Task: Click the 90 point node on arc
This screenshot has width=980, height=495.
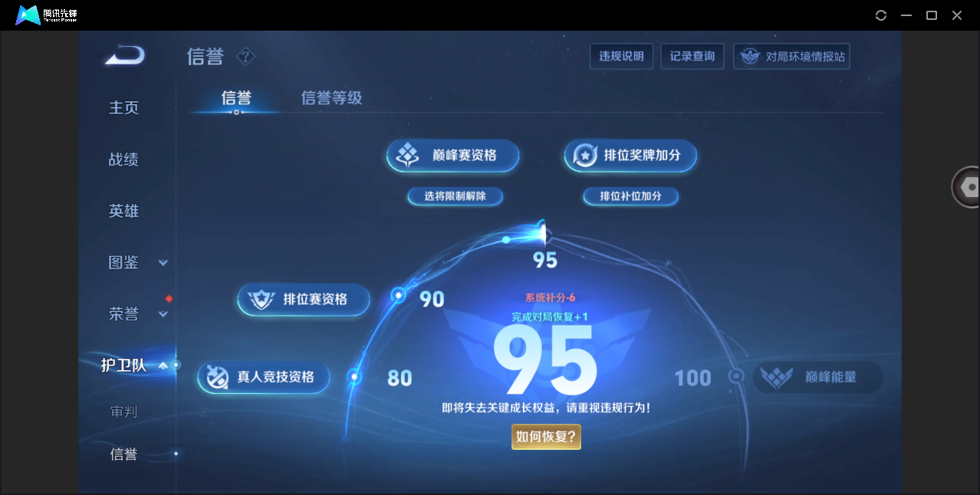Action: coord(398,296)
